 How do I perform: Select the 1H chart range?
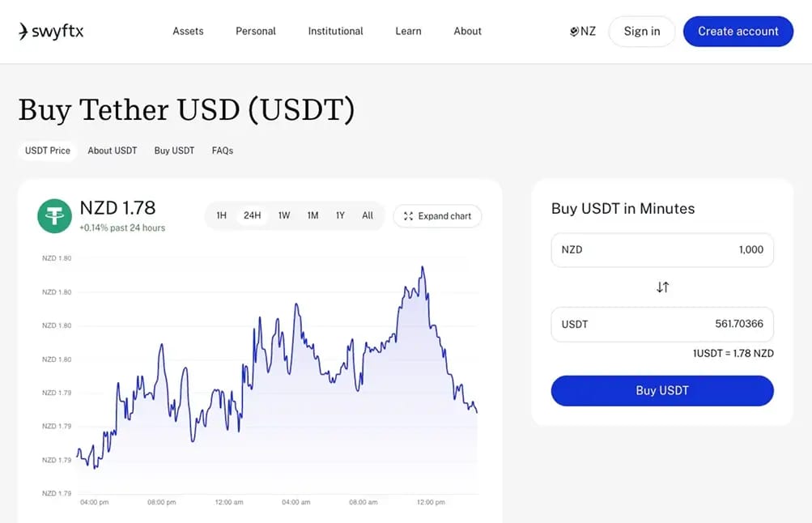(222, 215)
